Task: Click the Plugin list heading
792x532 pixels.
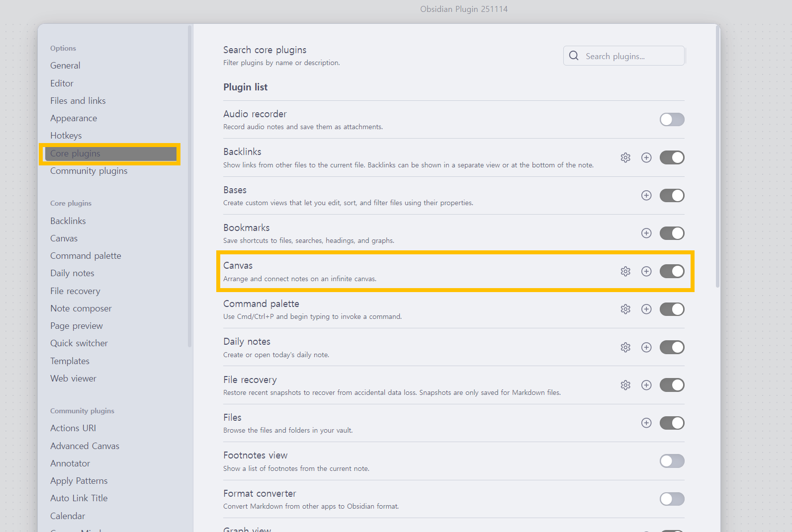Action: pos(246,87)
